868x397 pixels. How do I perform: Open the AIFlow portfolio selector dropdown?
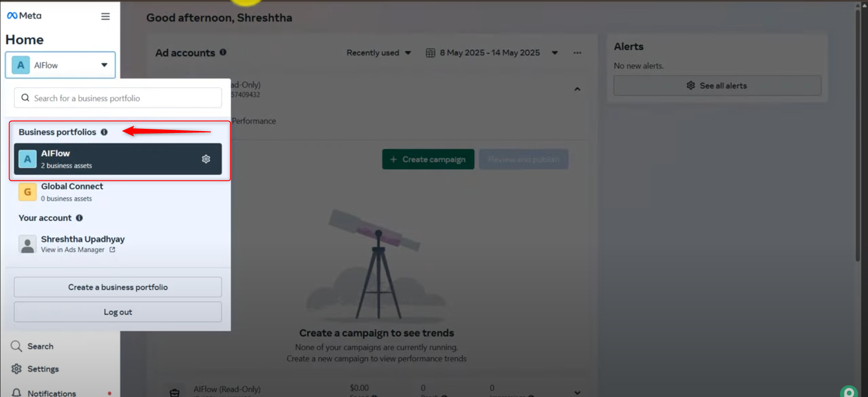click(x=60, y=65)
